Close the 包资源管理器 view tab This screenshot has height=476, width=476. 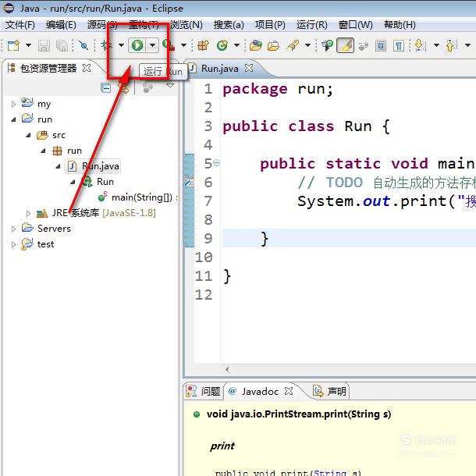coord(87,68)
